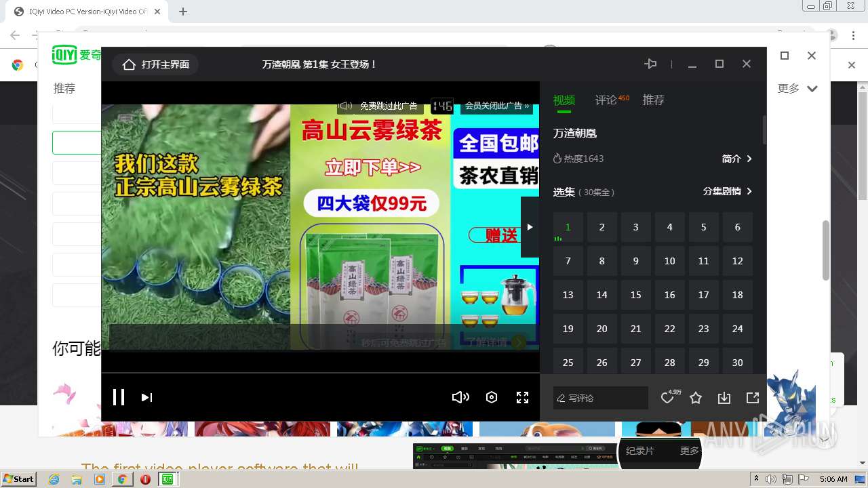Select episode 30
Viewport: 868px width, 488px height.
pos(738,361)
